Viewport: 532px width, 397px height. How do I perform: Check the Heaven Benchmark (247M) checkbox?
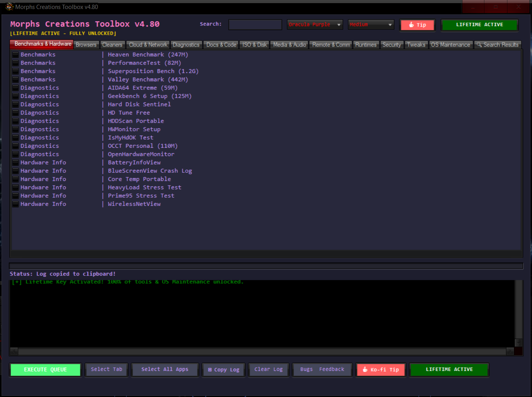coord(16,55)
